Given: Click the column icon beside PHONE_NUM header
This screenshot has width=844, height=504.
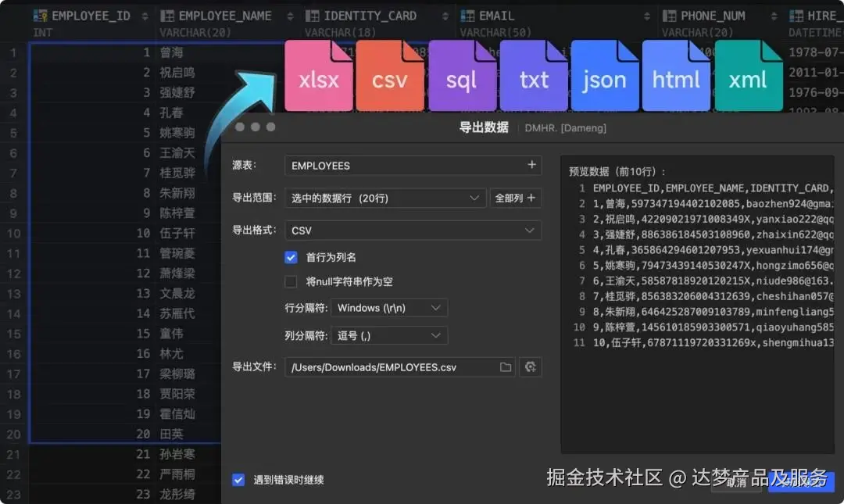Looking at the screenshot, I should click(669, 16).
